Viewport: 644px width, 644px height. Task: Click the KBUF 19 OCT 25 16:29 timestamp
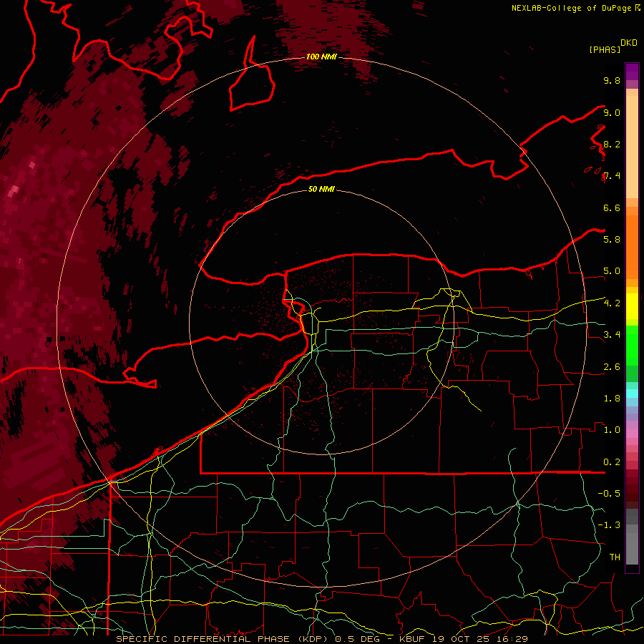coord(463,639)
